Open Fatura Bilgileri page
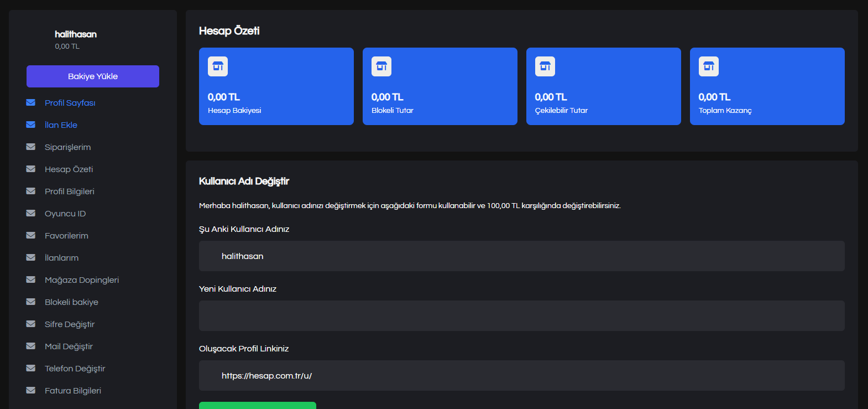 coord(73,391)
